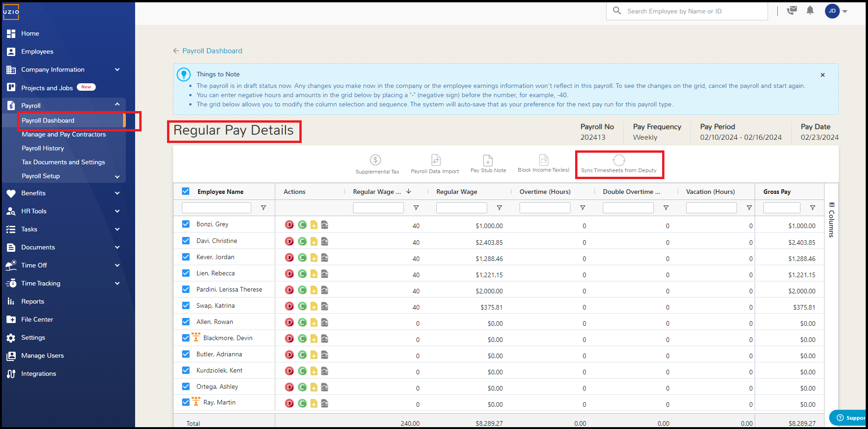
Task: Uncheck the Lien, Rebecca checkbox
Action: point(186,273)
